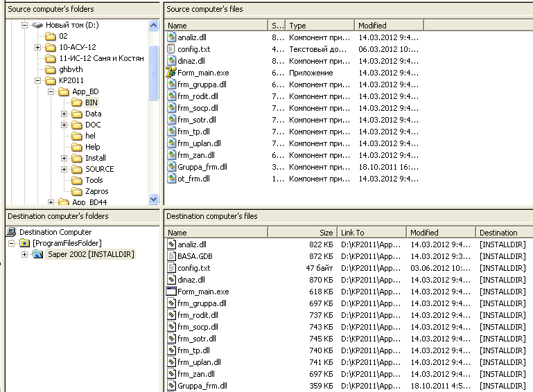Select 11-ИС-12 Саня и Костян folder
This screenshot has width=533, height=392.
[101, 58]
